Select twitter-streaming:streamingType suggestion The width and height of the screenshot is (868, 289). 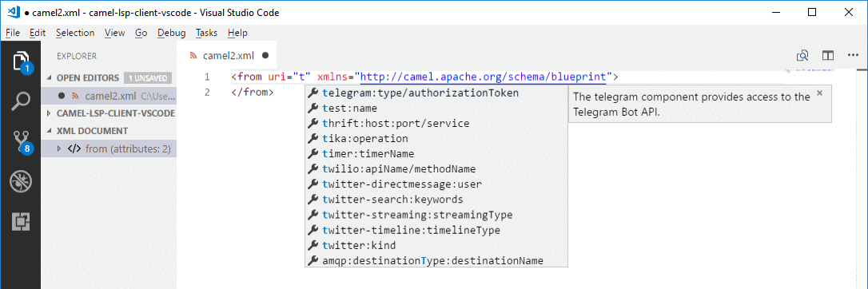[x=436, y=215]
